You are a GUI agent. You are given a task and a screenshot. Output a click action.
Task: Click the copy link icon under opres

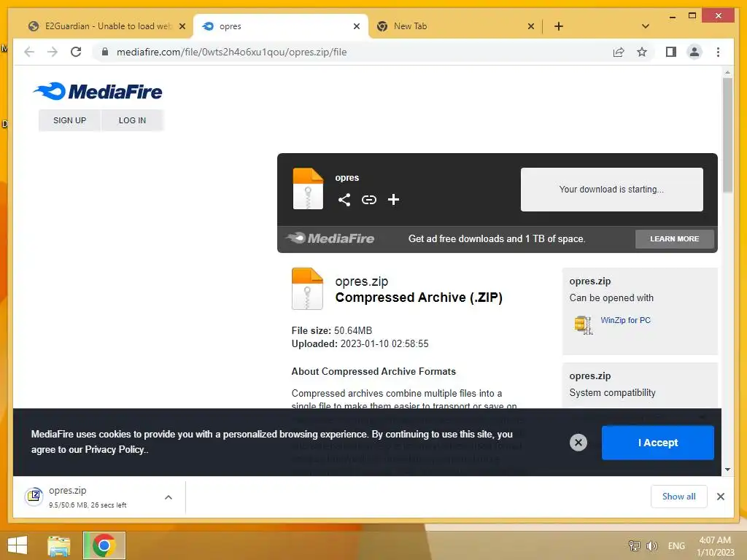368,200
